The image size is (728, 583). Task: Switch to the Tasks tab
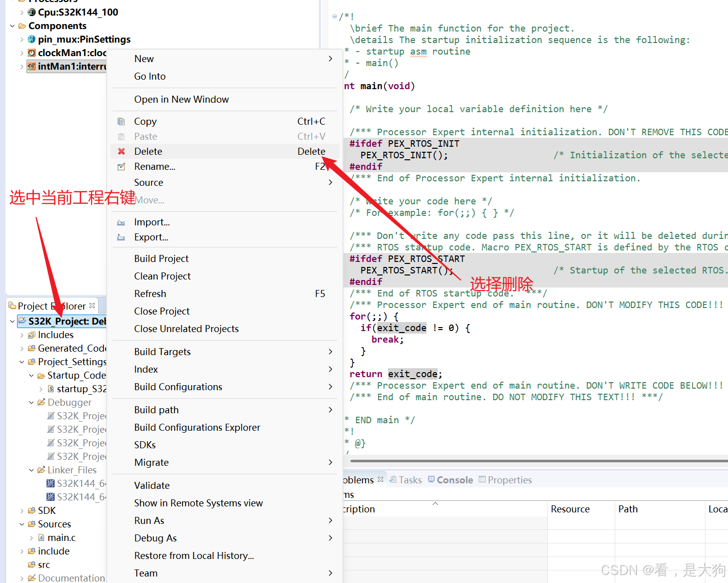click(406, 480)
